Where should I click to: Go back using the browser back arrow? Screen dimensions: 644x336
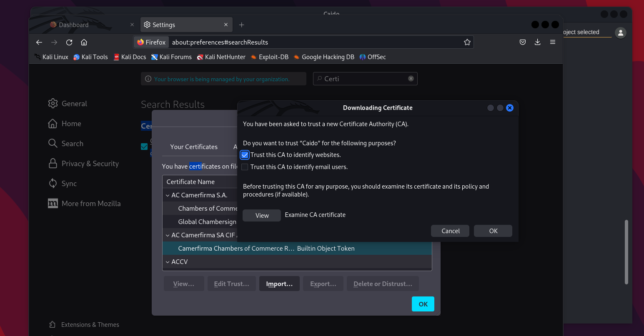click(x=39, y=42)
